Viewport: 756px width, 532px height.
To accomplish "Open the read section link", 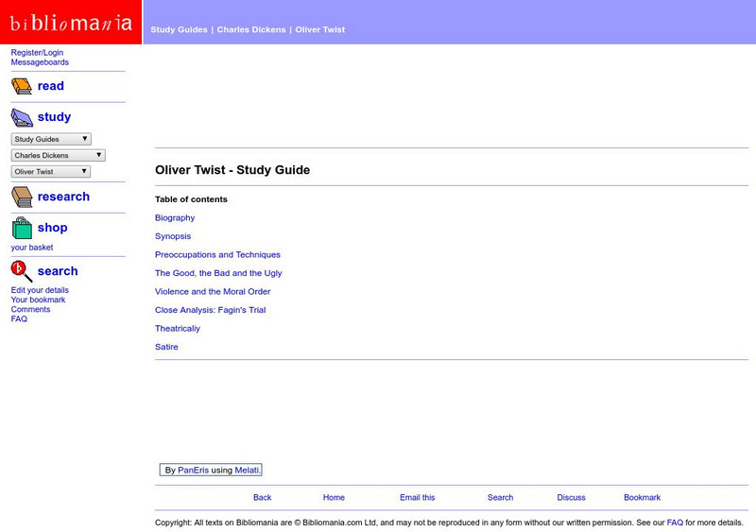I will 51,86.
